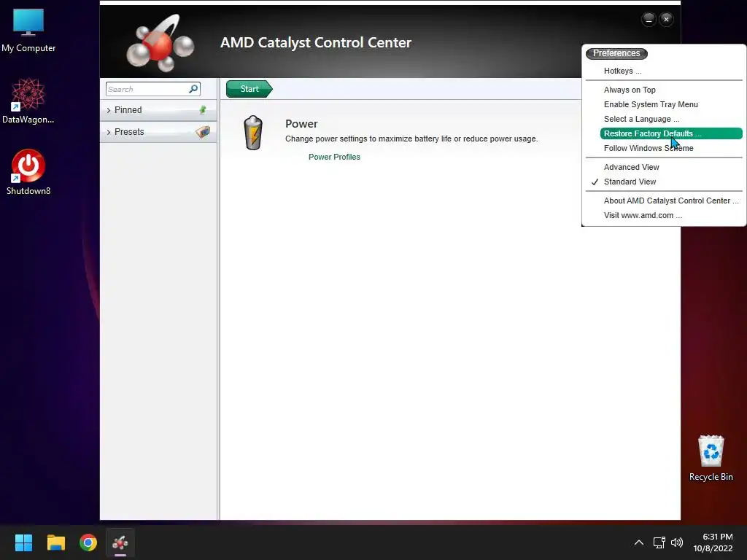747x560 pixels.
Task: Launch Google Chrome from taskbar
Action: tap(88, 542)
